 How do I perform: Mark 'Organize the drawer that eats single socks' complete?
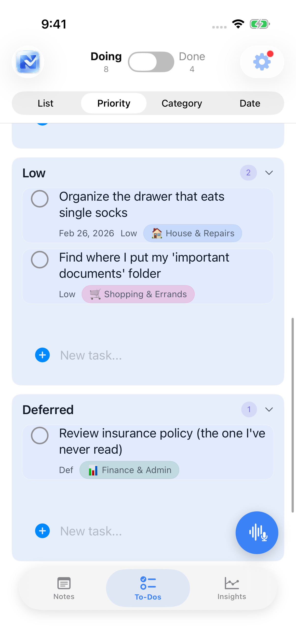click(40, 199)
